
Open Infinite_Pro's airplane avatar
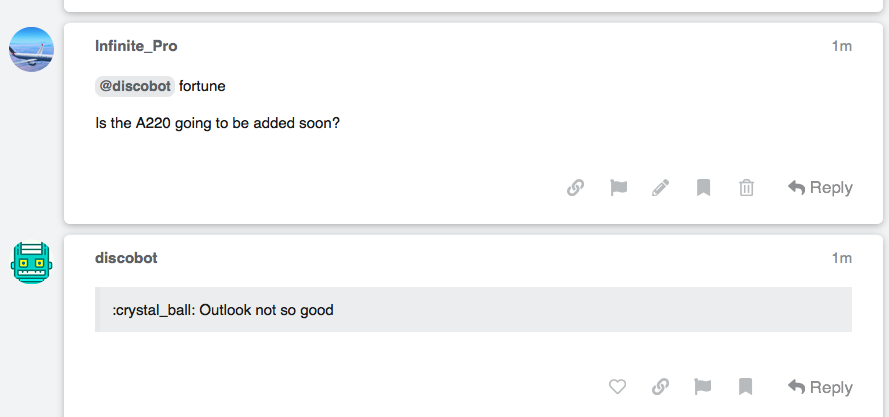[x=32, y=49]
